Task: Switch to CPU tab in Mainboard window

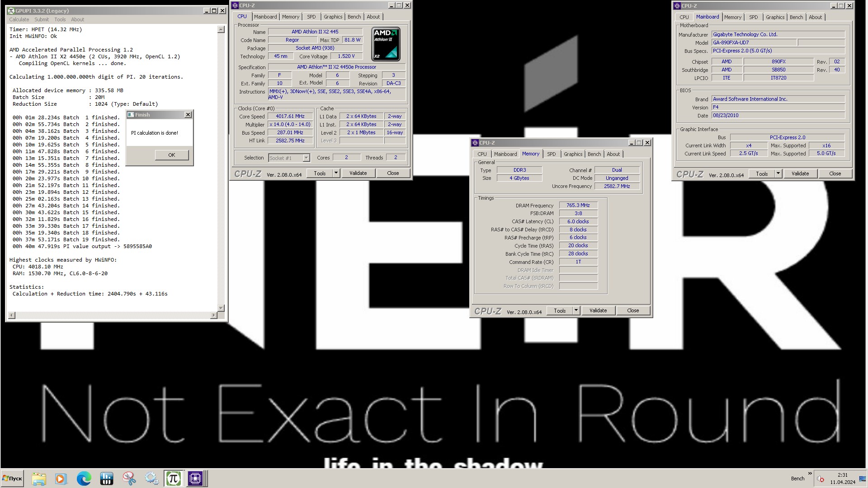Action: tap(684, 17)
